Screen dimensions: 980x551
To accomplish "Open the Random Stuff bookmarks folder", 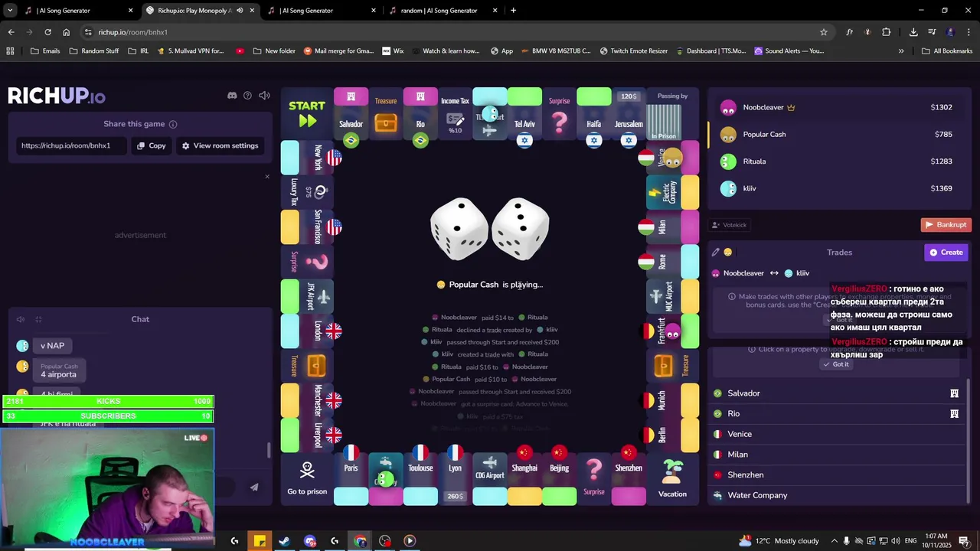I will (x=94, y=51).
